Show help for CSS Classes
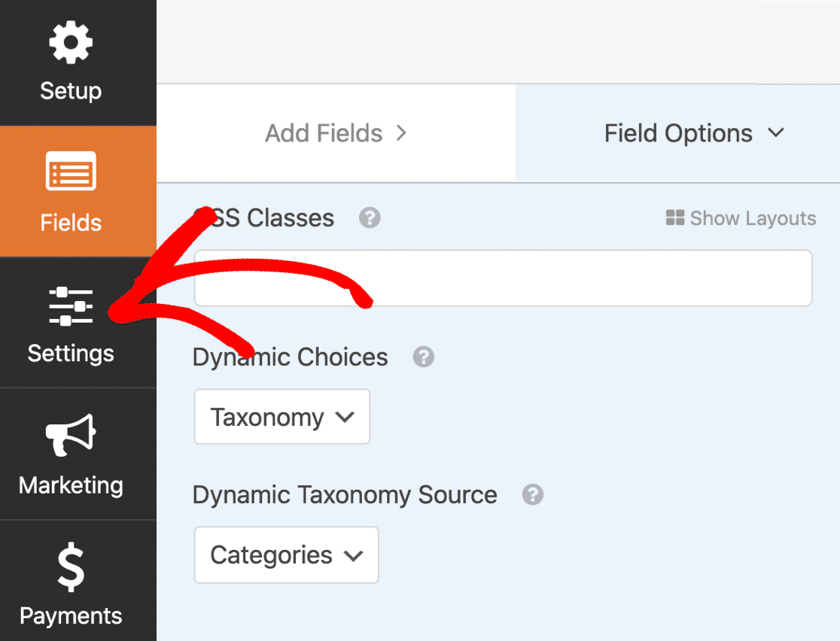The height and width of the screenshot is (641, 840). (370, 218)
